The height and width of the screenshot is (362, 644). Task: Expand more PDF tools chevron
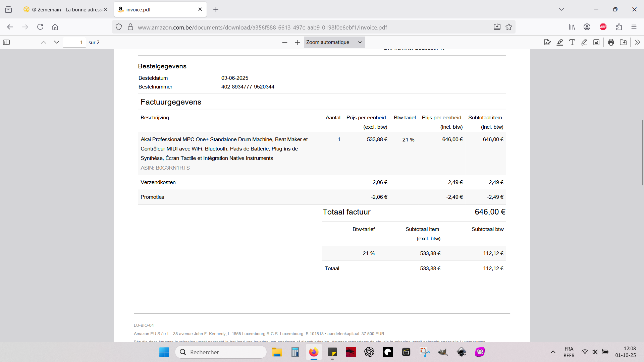coord(637,42)
